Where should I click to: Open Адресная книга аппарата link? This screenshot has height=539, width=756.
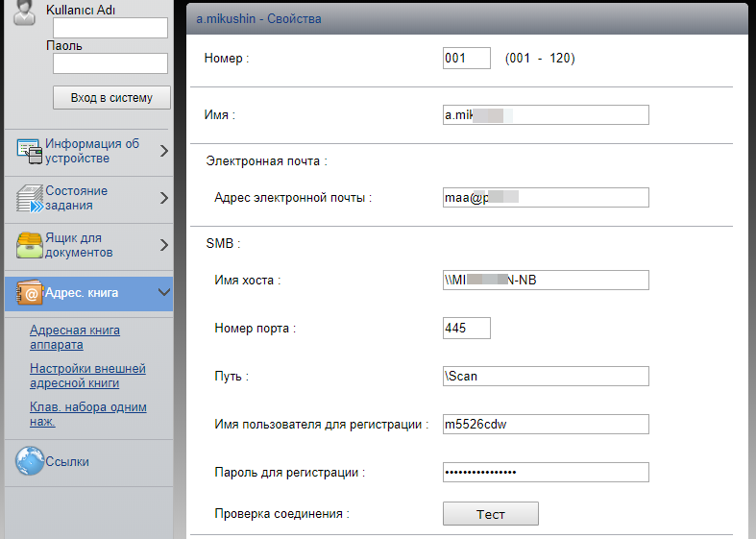pos(75,337)
